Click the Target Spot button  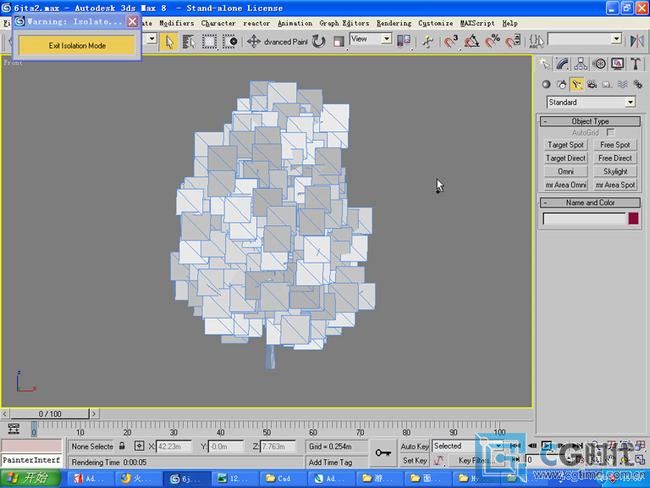pyautogui.click(x=565, y=145)
